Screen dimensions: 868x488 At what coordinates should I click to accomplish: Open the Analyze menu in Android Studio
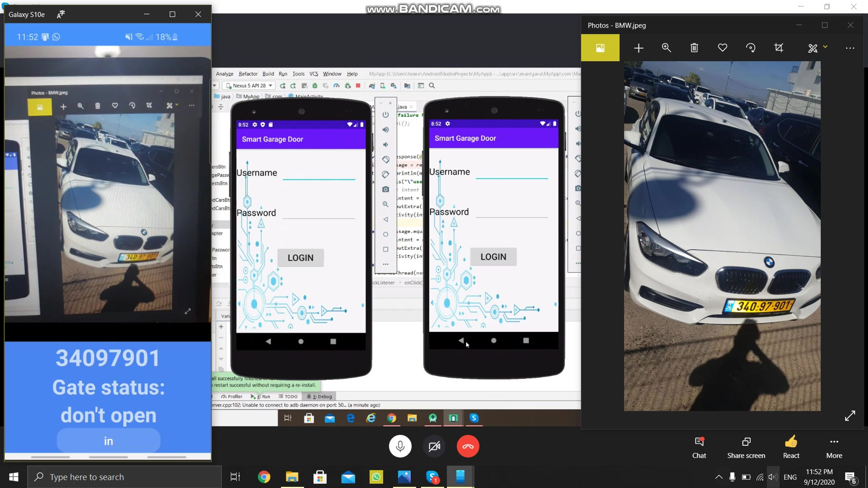pos(224,74)
